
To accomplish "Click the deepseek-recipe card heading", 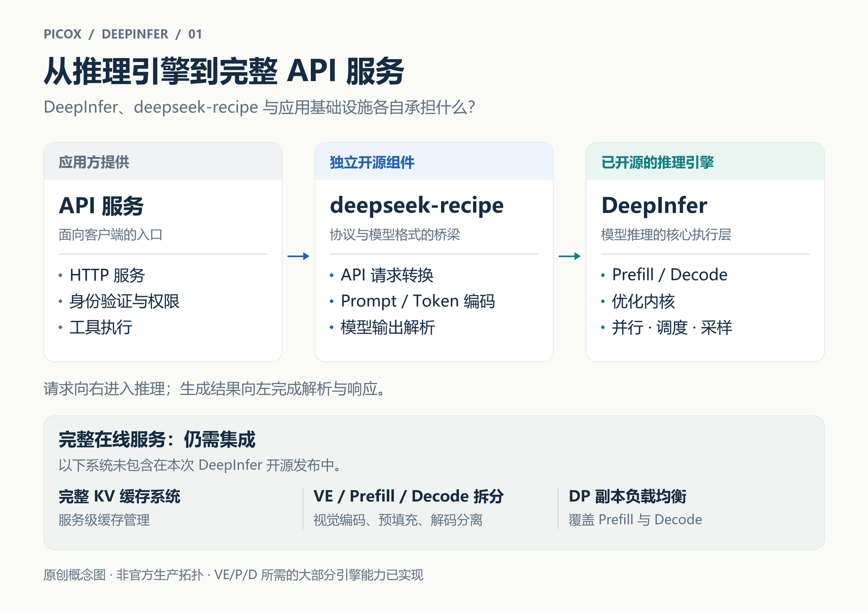I will (417, 206).
